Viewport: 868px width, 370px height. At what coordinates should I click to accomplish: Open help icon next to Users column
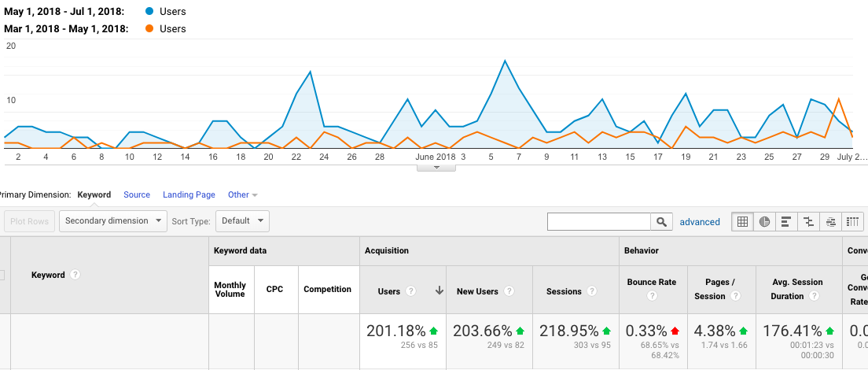[x=410, y=291]
